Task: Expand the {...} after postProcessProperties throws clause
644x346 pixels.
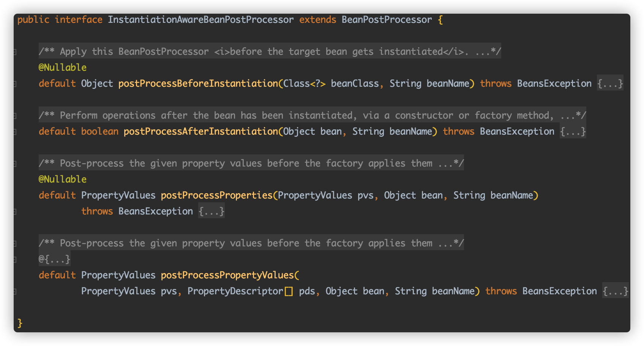Action: point(211,211)
